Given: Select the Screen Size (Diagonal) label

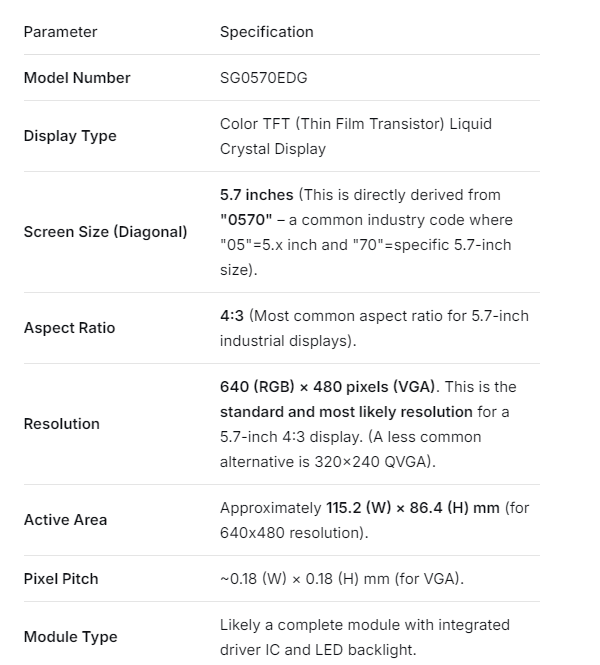Looking at the screenshot, I should [105, 232].
